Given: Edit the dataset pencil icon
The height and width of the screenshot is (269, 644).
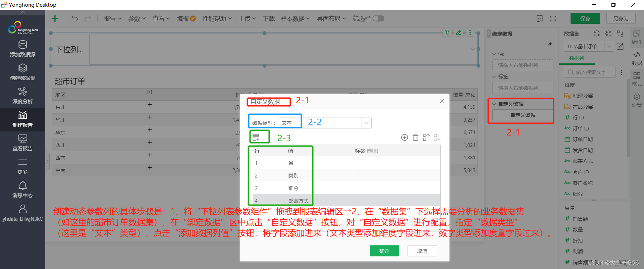Looking at the screenshot, I should [620, 46].
